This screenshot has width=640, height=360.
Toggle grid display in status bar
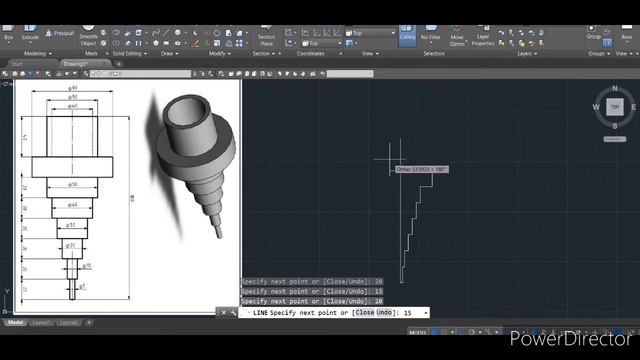pos(435,332)
